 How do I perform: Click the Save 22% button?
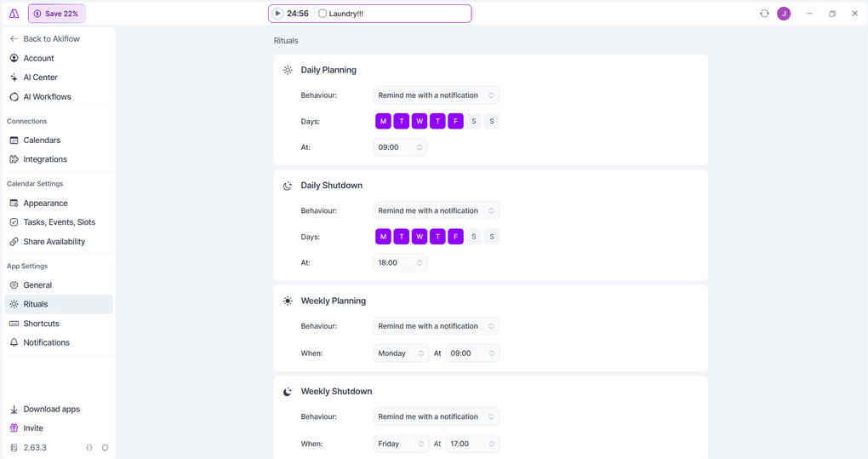click(56, 14)
